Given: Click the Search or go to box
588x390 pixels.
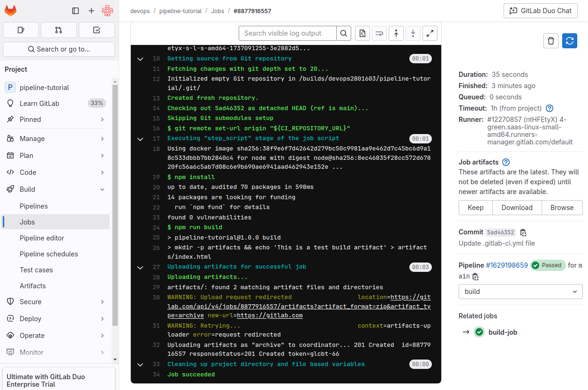Looking at the screenshot, I should point(59,49).
